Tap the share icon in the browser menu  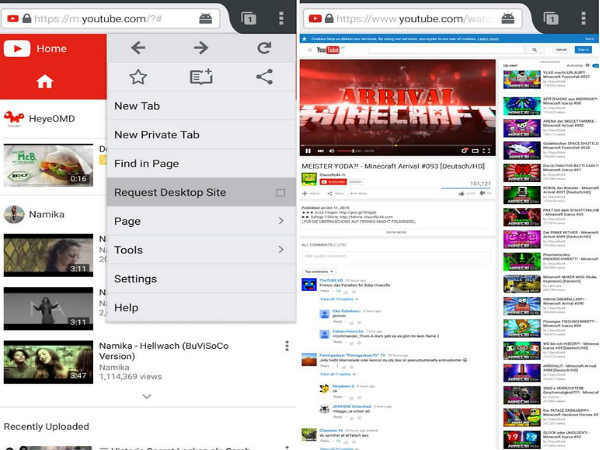tap(264, 77)
